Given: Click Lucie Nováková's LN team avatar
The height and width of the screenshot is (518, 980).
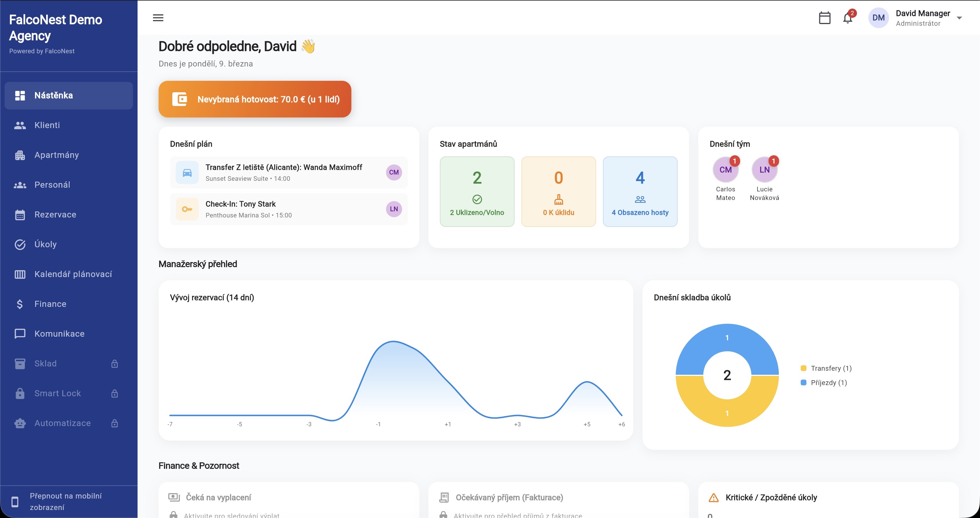Looking at the screenshot, I should tap(764, 170).
